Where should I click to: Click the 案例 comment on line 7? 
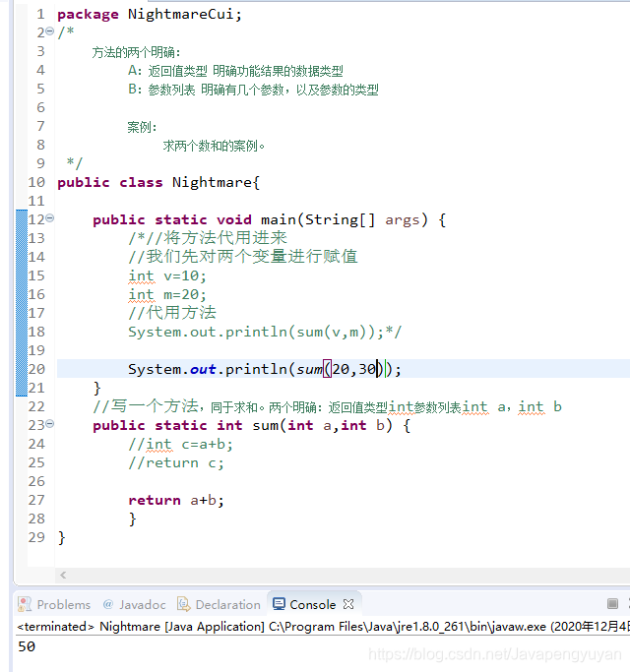tap(142, 127)
